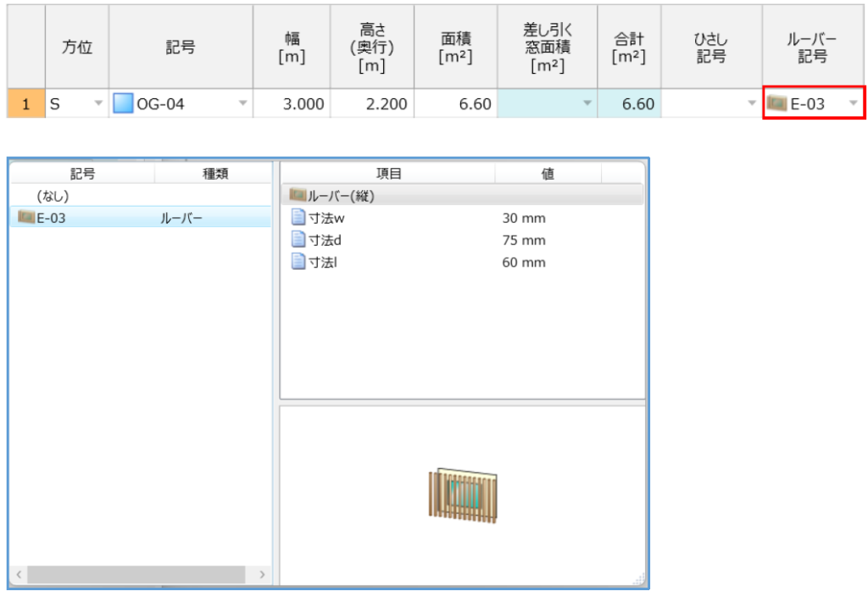The height and width of the screenshot is (591, 868).
Task: Click the 寸法w document icon
Action: click(x=298, y=218)
